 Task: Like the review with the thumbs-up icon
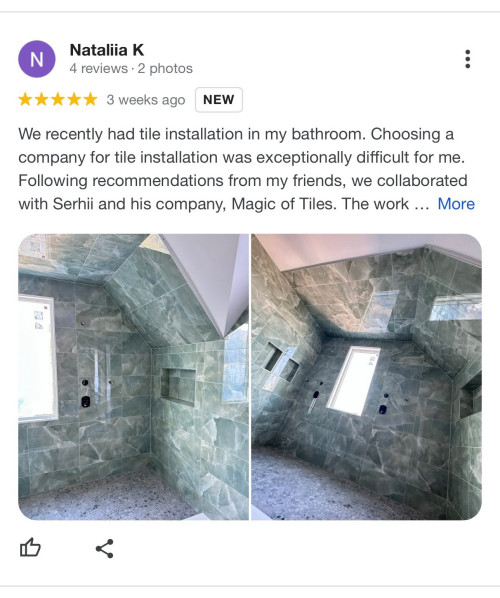tap(30, 548)
